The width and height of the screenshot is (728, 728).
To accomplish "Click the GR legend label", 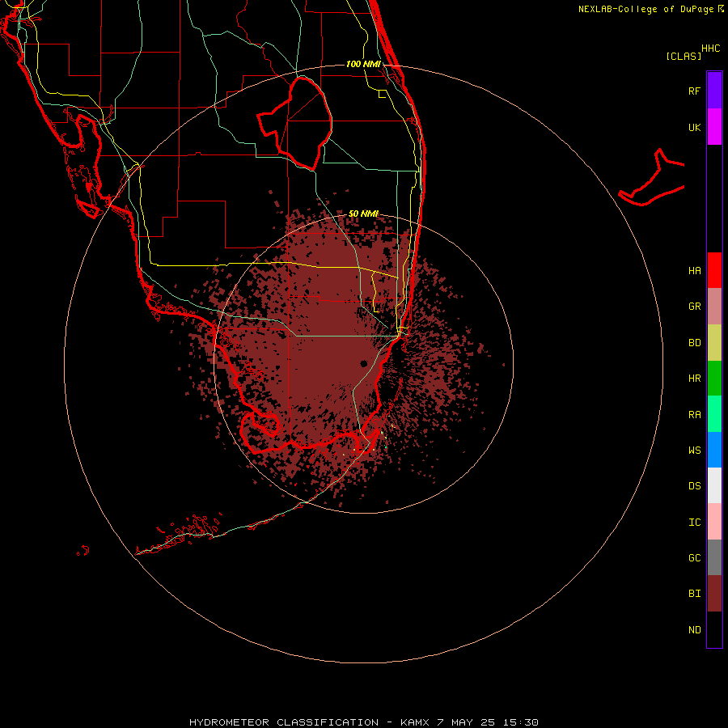I will click(694, 307).
